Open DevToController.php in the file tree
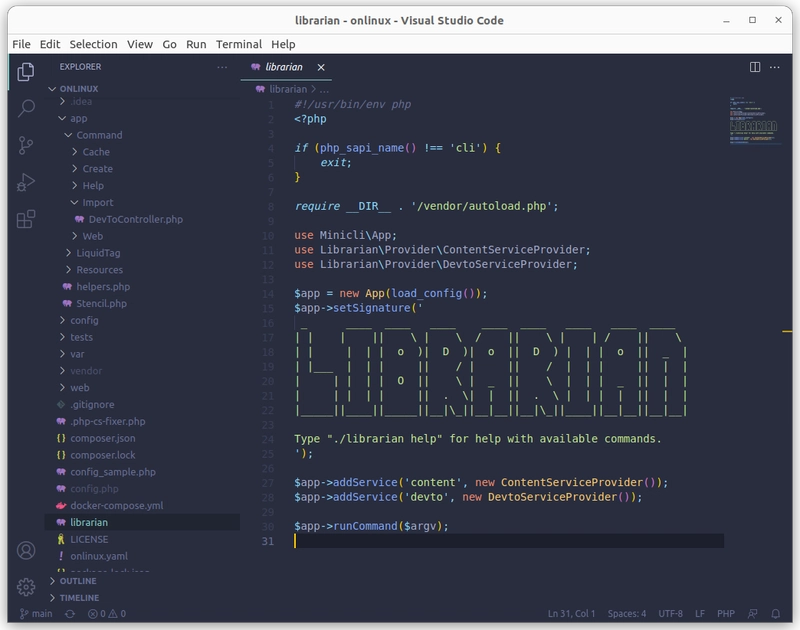This screenshot has width=800, height=630. [136, 219]
